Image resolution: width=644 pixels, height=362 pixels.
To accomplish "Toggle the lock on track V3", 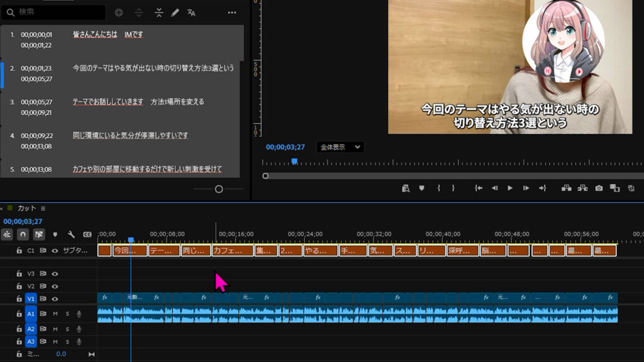I will [x=19, y=274].
